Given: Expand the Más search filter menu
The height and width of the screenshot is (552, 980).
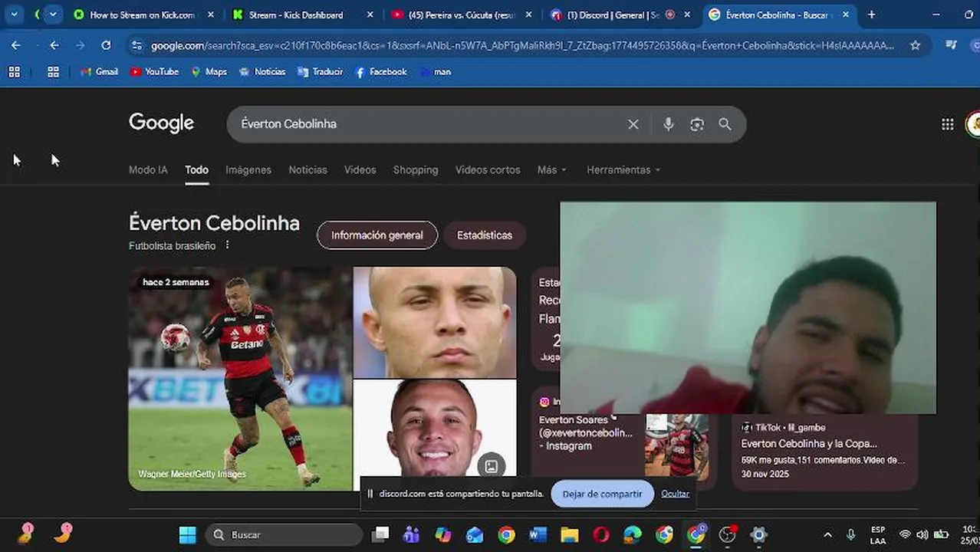Looking at the screenshot, I should pos(552,169).
